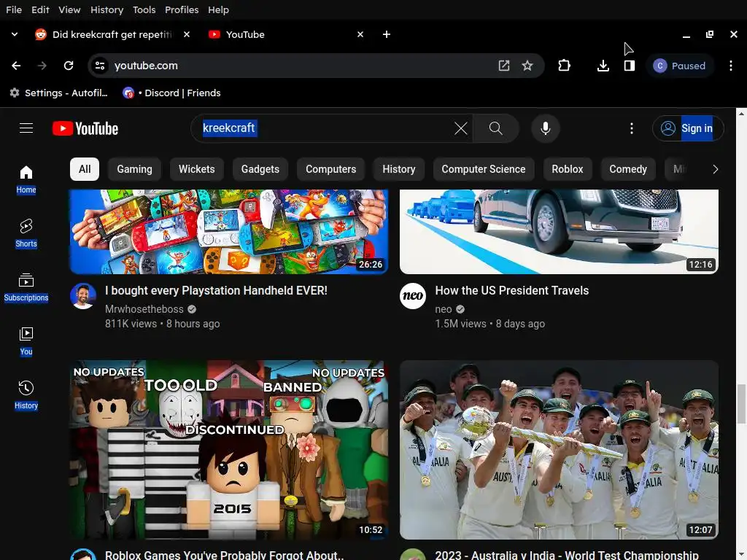Open neo channel avatar

(x=413, y=296)
